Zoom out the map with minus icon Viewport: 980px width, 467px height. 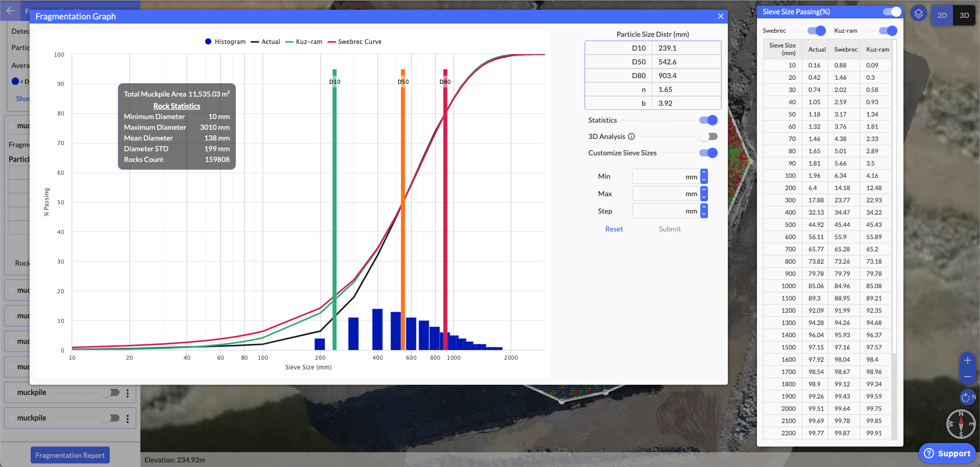967,377
